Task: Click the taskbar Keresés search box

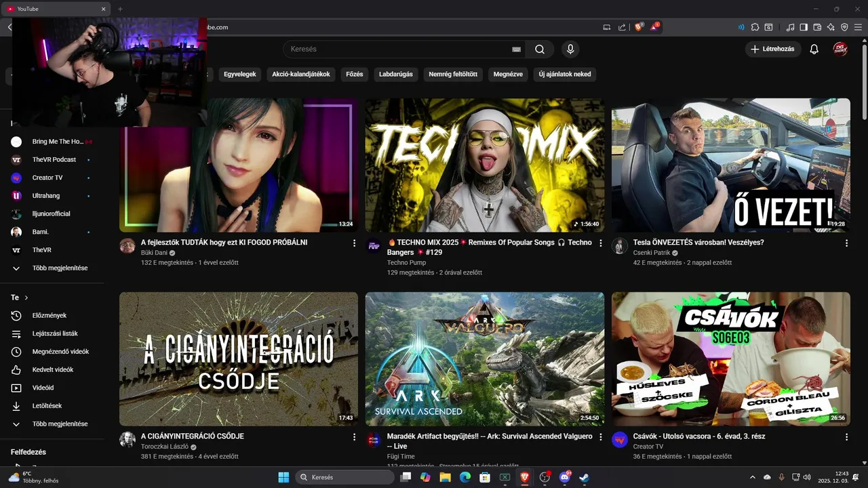Action: pos(346,477)
